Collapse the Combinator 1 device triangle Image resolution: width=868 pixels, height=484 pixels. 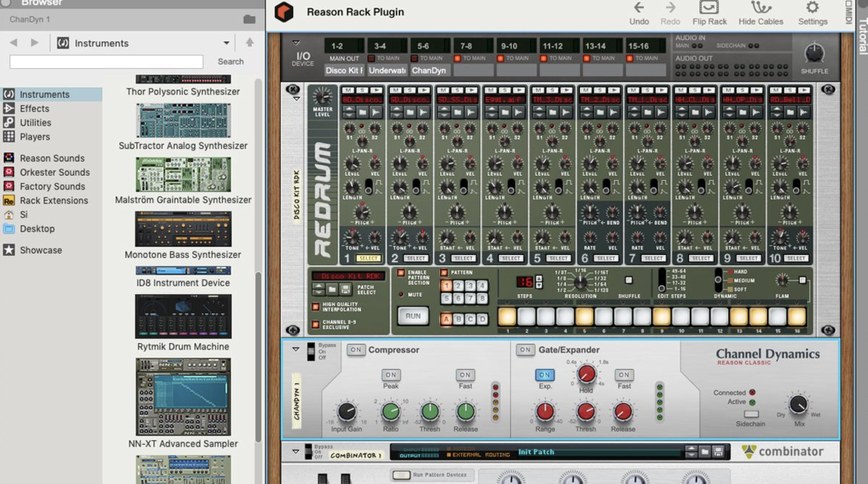[296, 452]
